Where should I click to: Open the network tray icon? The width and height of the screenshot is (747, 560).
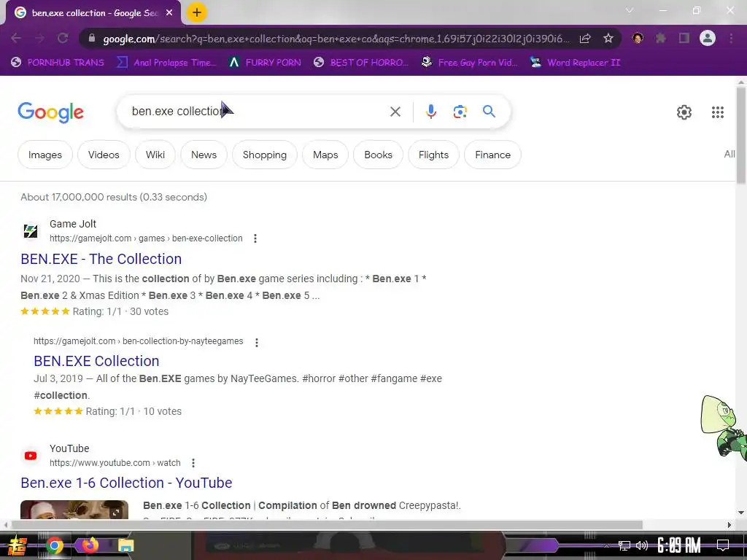[x=624, y=545]
